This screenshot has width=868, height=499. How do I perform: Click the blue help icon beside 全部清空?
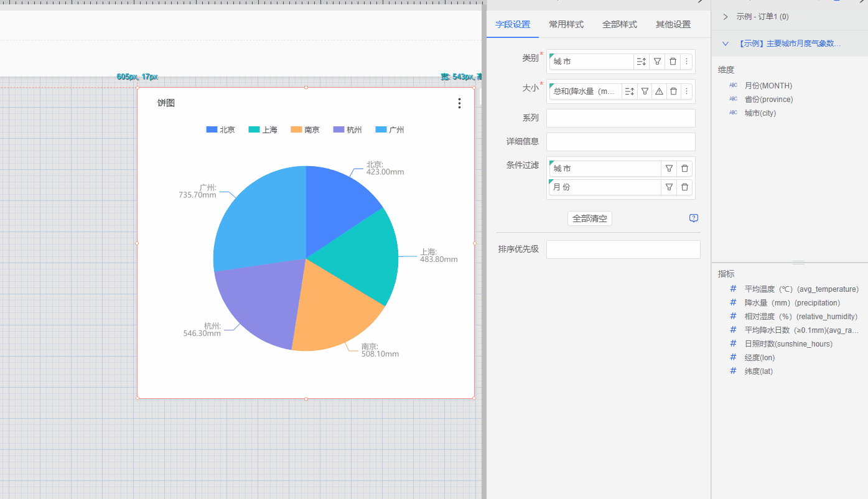pos(694,218)
